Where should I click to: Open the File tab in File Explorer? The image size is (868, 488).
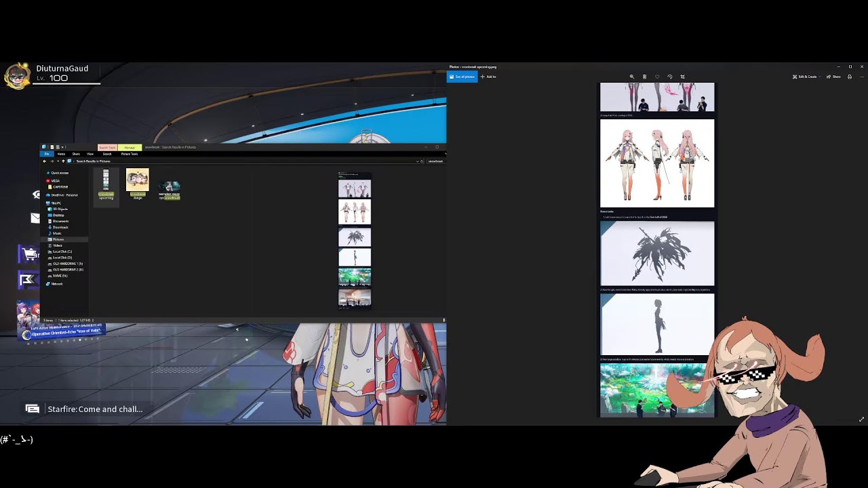coord(47,154)
